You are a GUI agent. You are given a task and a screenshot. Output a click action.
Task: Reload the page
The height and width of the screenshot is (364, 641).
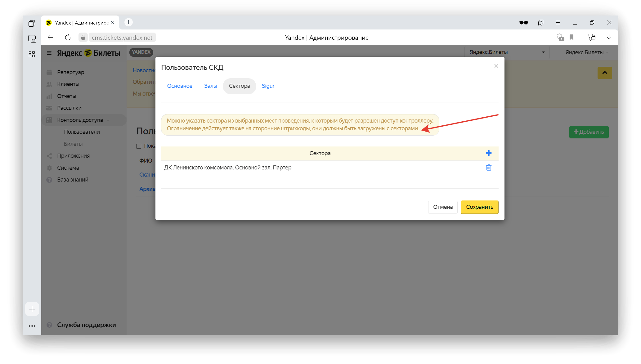68,38
